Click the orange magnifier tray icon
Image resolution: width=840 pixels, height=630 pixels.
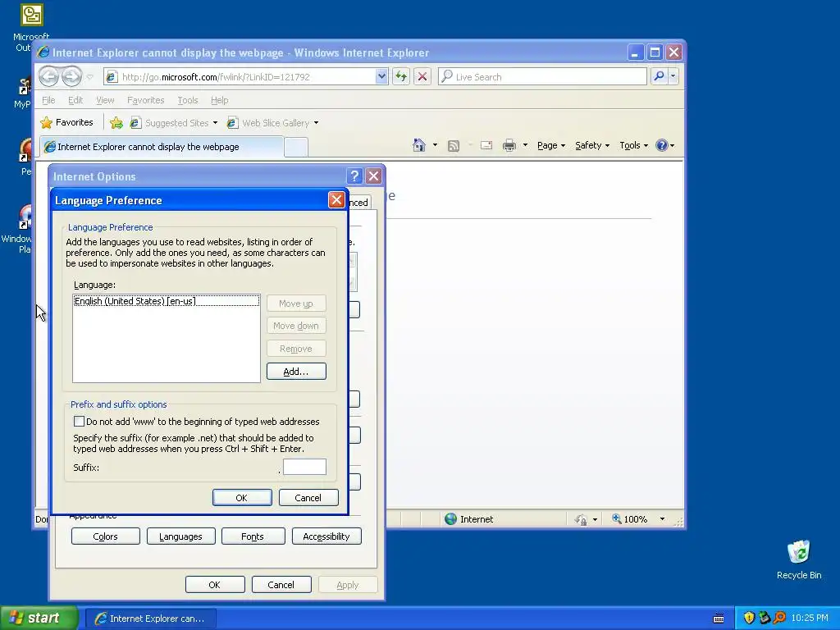pos(779,618)
